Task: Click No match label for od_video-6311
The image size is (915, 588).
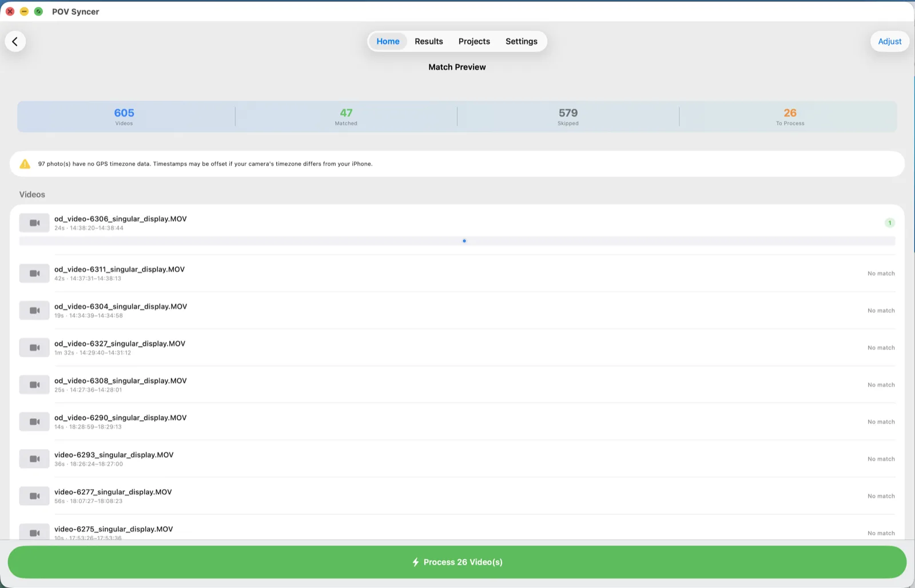Action: click(x=881, y=273)
